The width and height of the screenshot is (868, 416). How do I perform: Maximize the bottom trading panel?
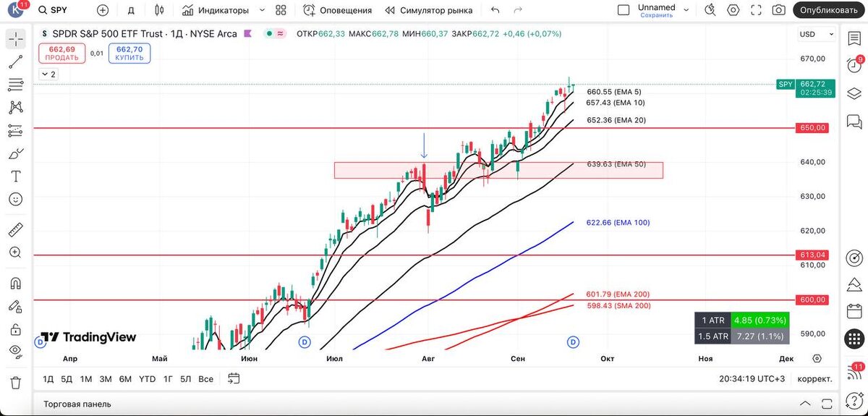click(x=826, y=404)
